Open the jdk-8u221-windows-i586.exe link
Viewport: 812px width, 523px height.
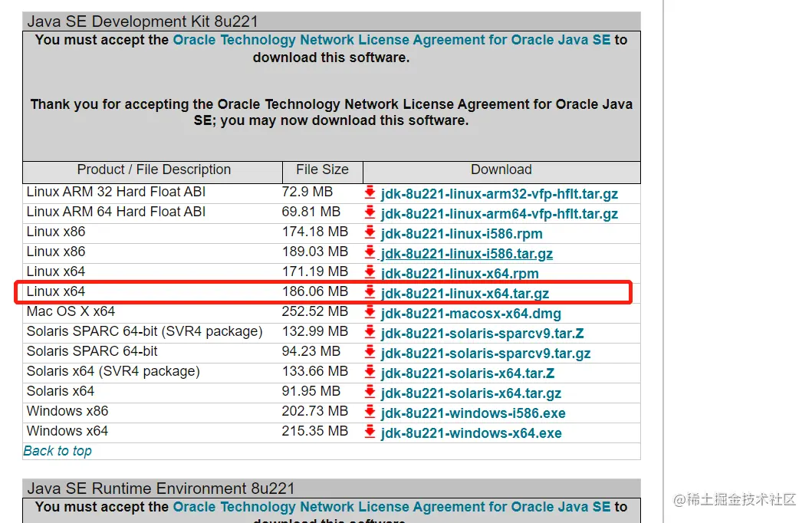[473, 413]
